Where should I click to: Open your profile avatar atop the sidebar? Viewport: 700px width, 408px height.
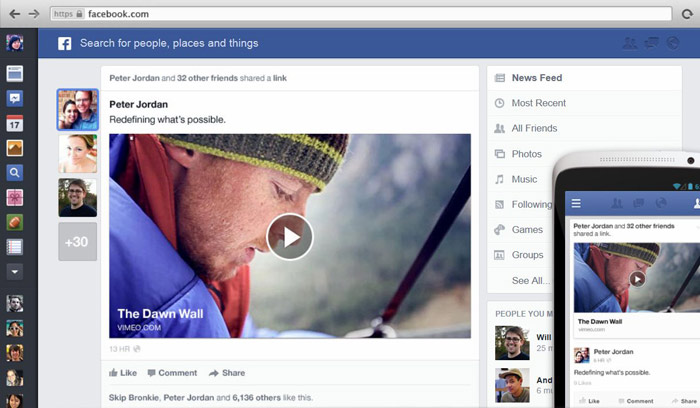pyautogui.click(x=15, y=43)
